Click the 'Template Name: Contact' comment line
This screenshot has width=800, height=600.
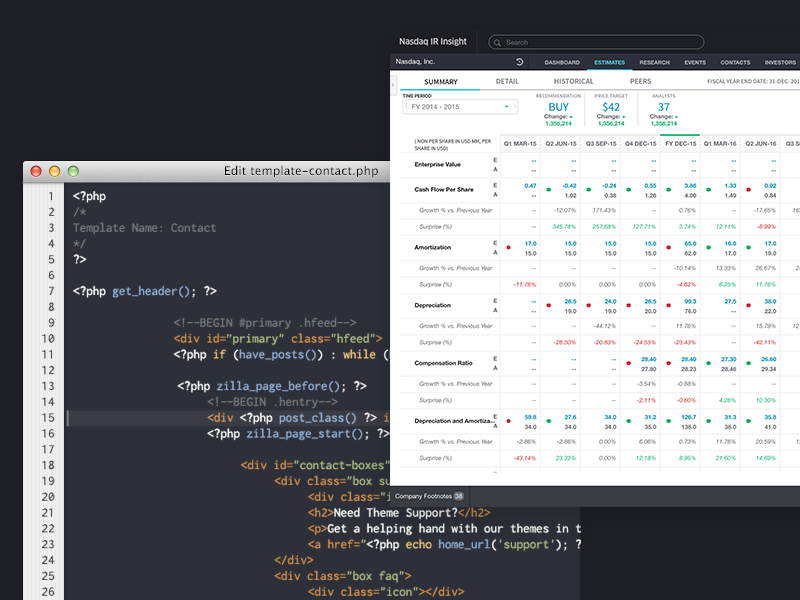click(x=144, y=228)
